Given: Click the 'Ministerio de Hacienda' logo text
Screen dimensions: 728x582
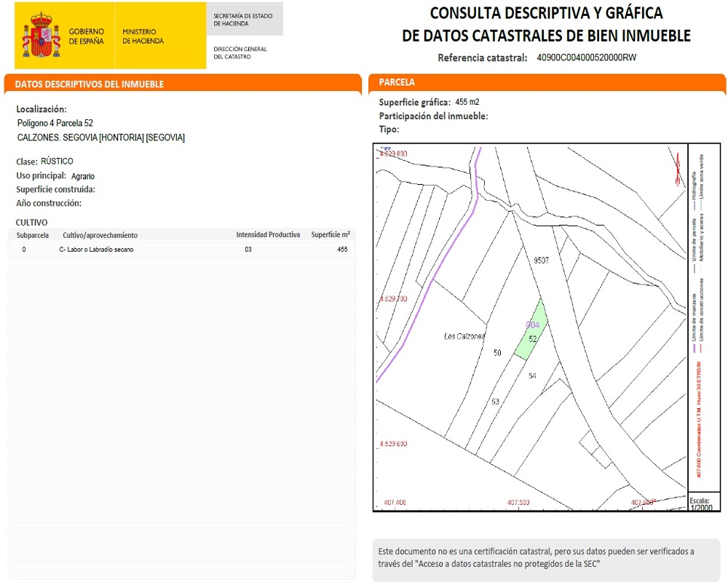Looking at the screenshot, I should pyautogui.click(x=143, y=36).
